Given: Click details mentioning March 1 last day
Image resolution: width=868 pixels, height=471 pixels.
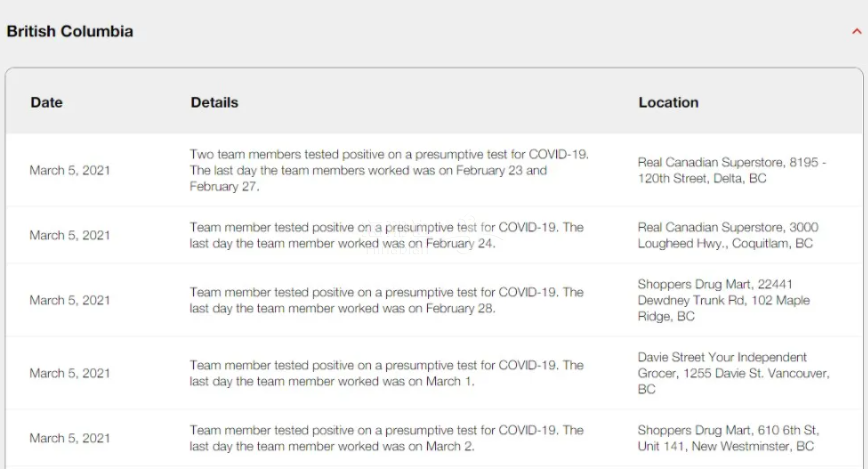Looking at the screenshot, I should point(386,373).
